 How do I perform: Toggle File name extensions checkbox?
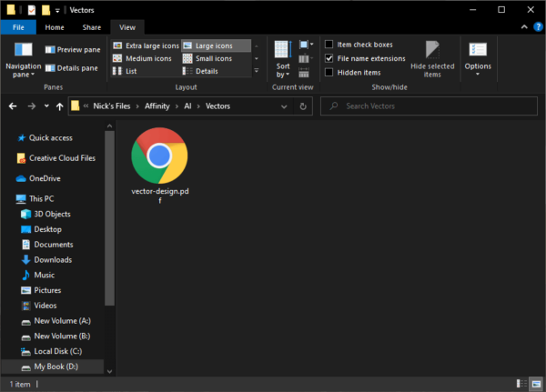tap(329, 58)
